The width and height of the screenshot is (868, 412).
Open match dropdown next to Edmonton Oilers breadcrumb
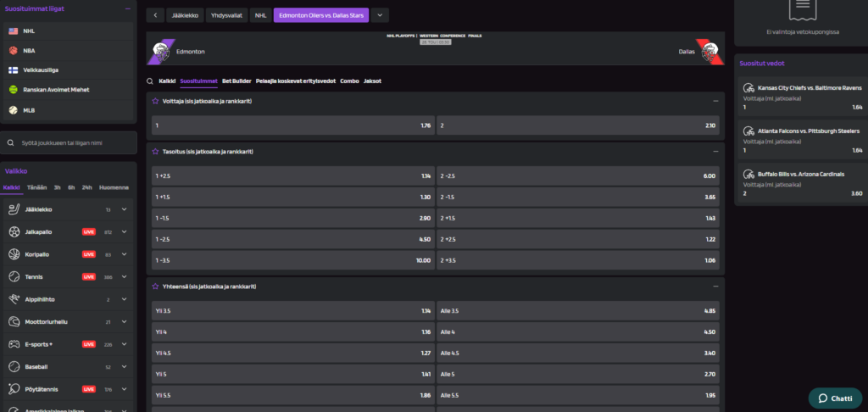point(380,15)
